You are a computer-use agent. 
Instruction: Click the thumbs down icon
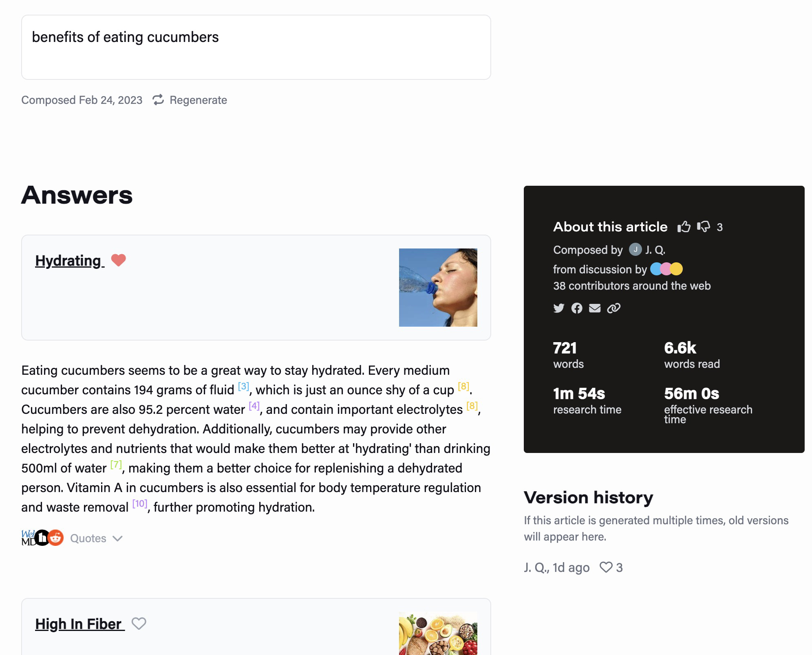[704, 226]
